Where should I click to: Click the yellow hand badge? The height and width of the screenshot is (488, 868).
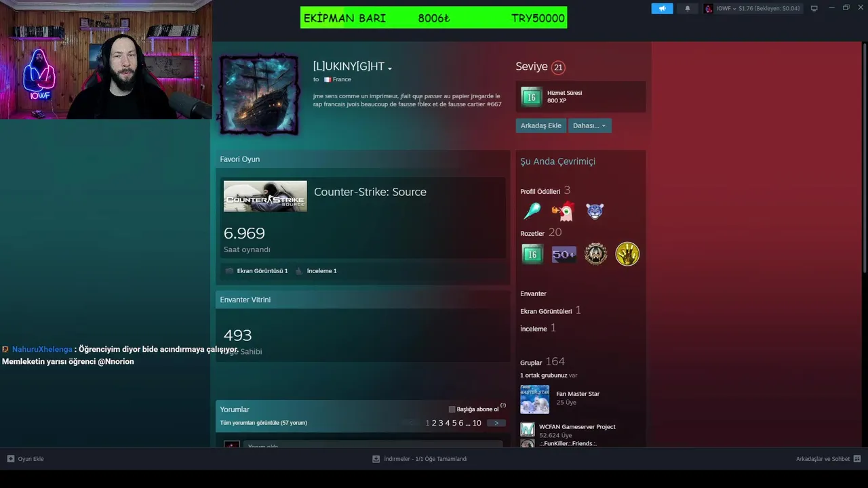click(x=627, y=254)
